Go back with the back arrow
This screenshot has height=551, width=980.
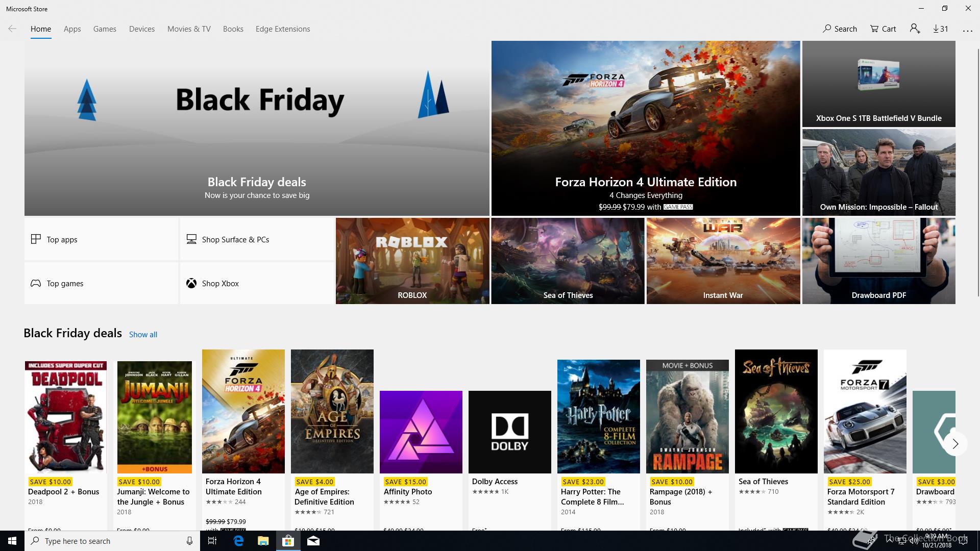(x=12, y=29)
